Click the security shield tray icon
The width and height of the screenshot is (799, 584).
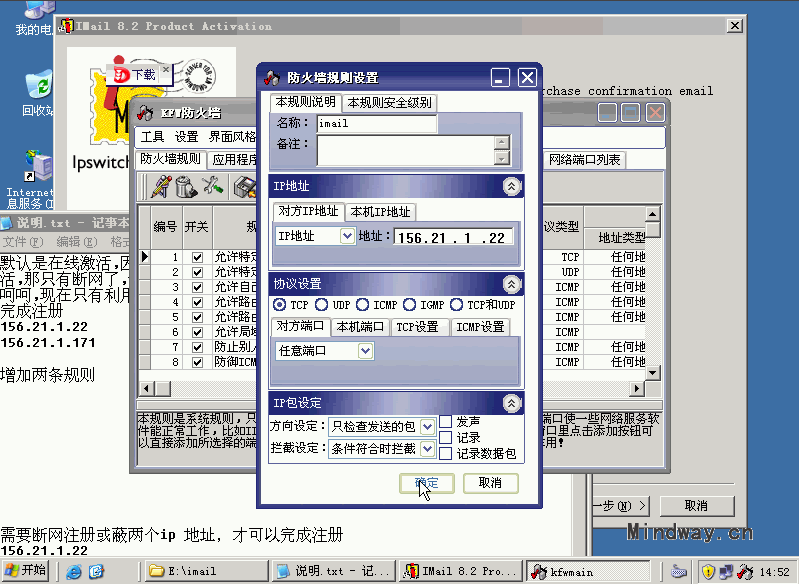pyautogui.click(x=708, y=572)
